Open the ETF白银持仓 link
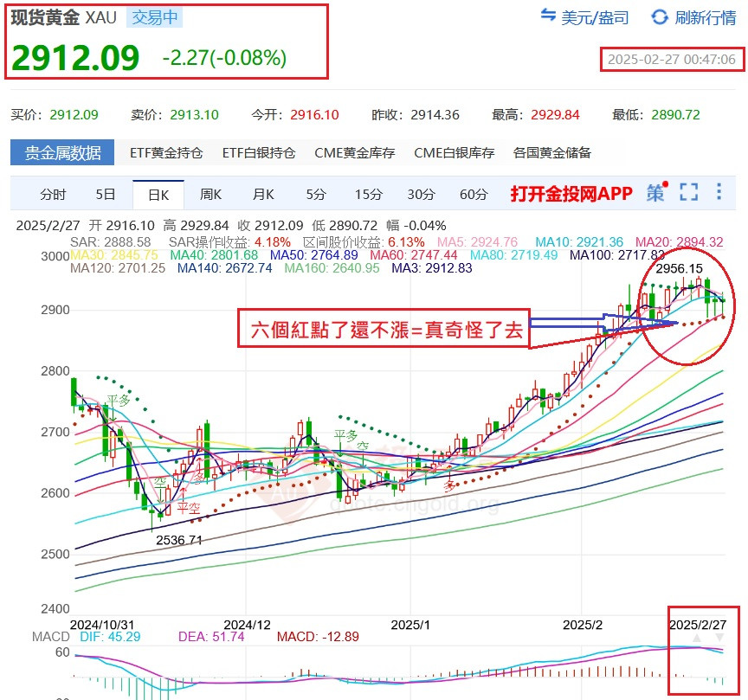 (259, 152)
